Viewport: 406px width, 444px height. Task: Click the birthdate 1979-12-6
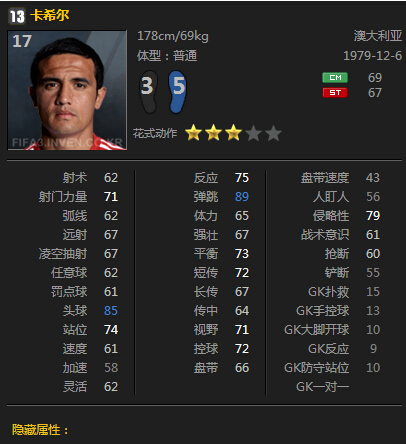[373, 56]
